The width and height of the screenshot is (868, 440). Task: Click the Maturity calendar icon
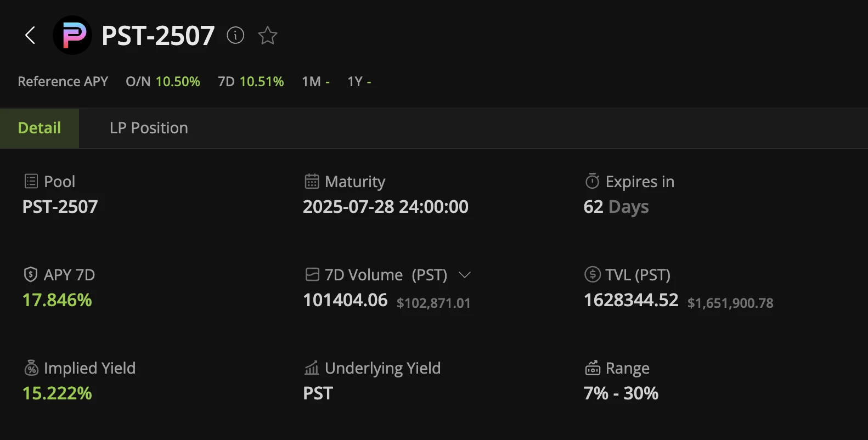[x=312, y=182]
